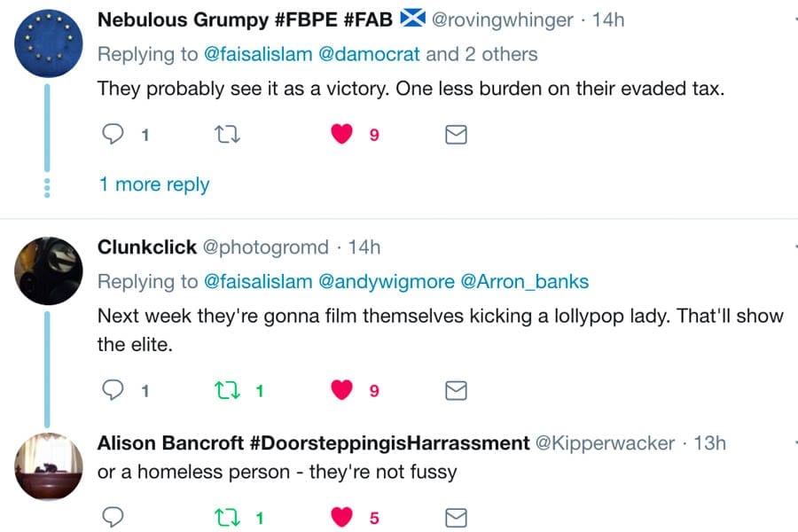Send Nebulous Grumpy's tweet via direct message
This screenshot has height=532, width=798.
(x=455, y=135)
